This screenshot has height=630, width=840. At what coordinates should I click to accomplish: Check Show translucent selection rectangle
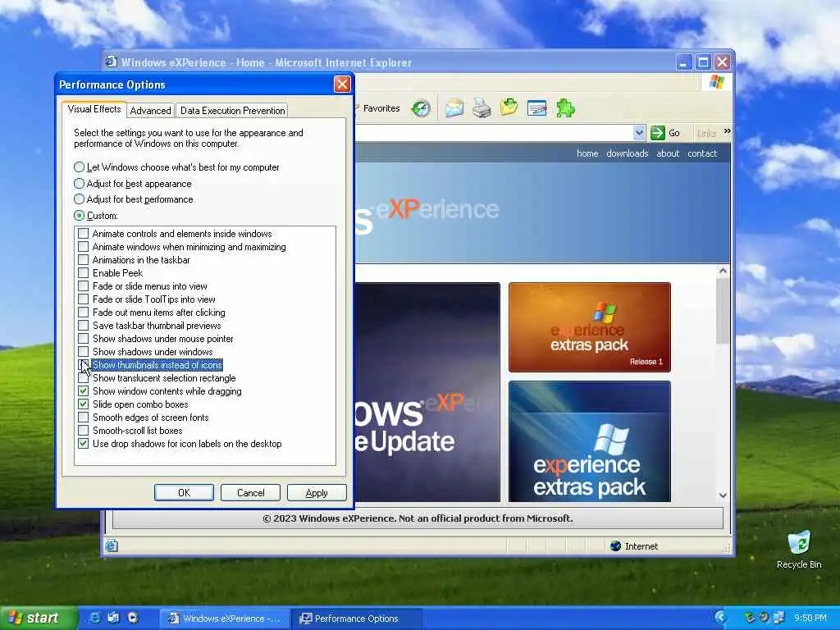click(84, 377)
